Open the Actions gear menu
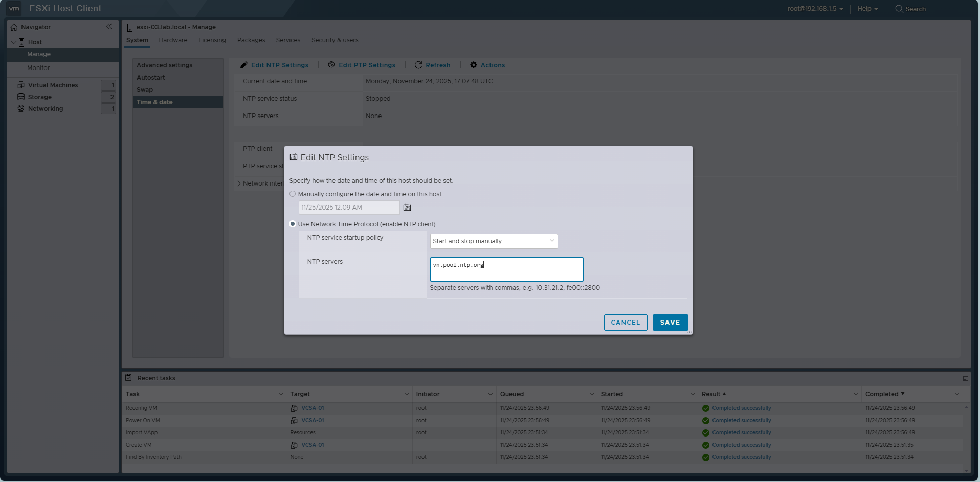This screenshot has height=482, width=980. tap(473, 65)
